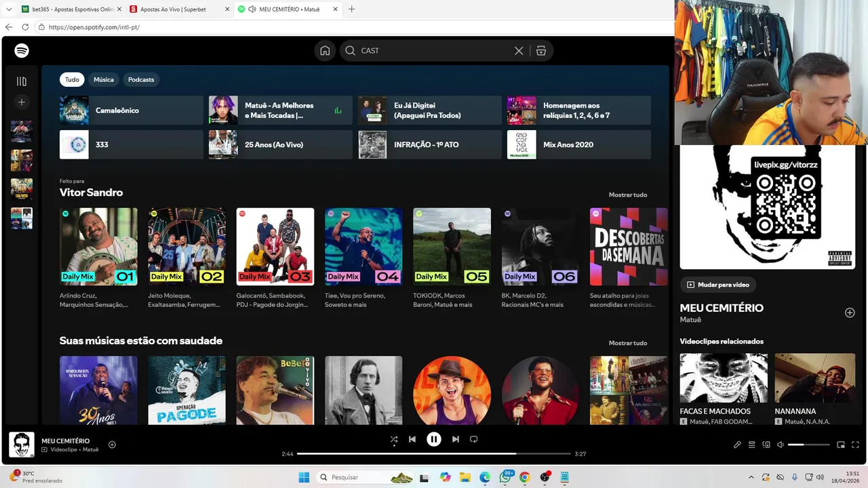868x488 pixels.
Task: Open the first playlist thumbnail in library sidebar
Action: pos(22,131)
